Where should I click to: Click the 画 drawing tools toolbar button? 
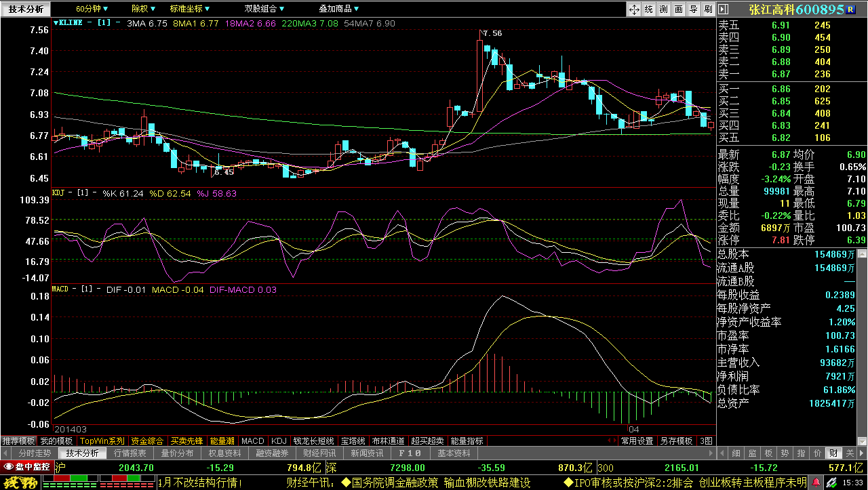pos(677,9)
